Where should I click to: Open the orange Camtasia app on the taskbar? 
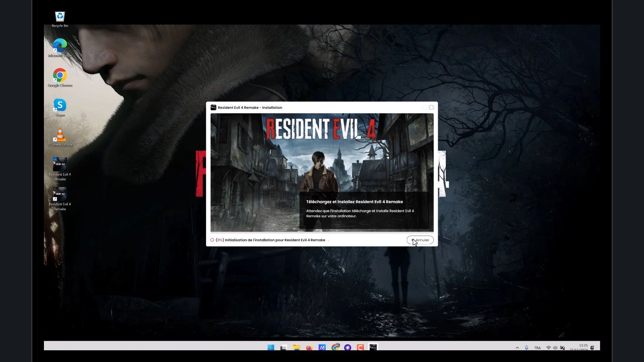coord(360,347)
